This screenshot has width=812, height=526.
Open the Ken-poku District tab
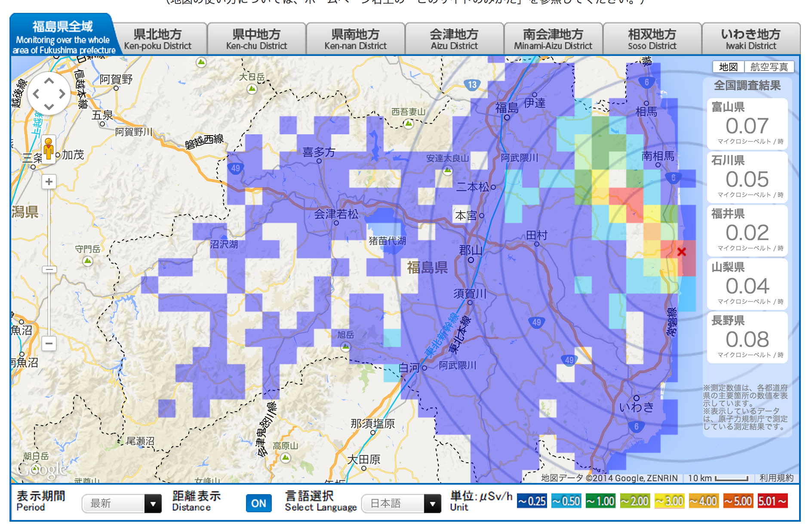(x=158, y=39)
